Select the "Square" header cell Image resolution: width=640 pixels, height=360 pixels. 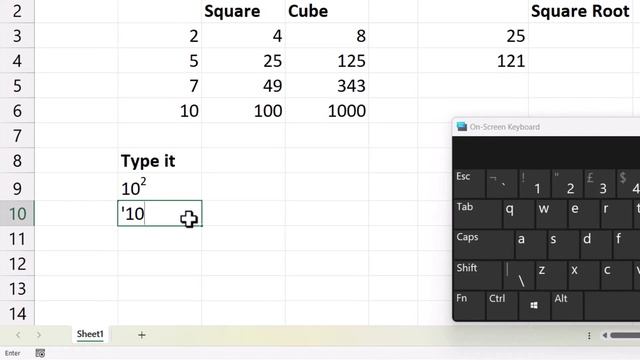[243, 11]
